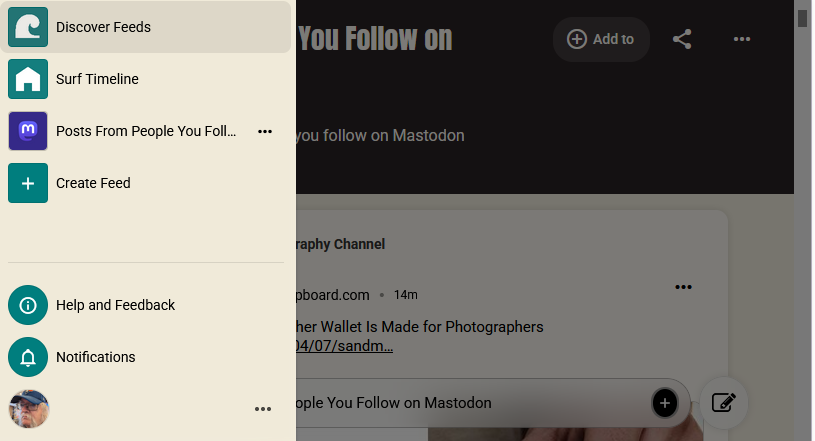
Task: Open Help and Feedback info icon
Action: tap(28, 305)
